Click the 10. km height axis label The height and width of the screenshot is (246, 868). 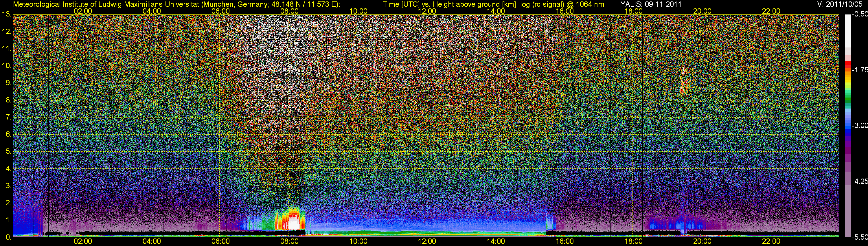(x=7, y=66)
